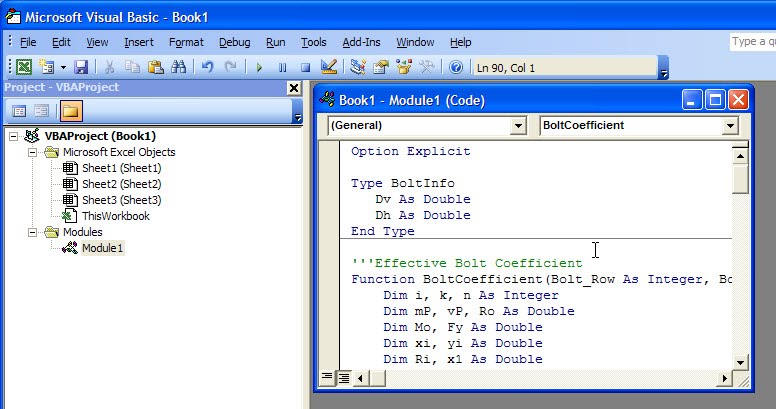Open the Properties Window icon
This screenshot has height=409, width=776.
381,67
